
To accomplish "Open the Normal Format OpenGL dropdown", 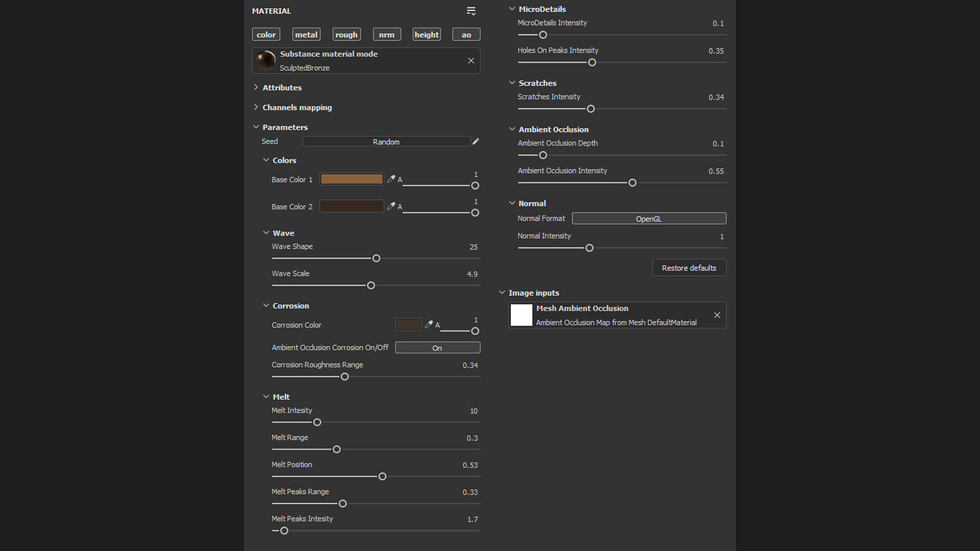I will pos(648,219).
